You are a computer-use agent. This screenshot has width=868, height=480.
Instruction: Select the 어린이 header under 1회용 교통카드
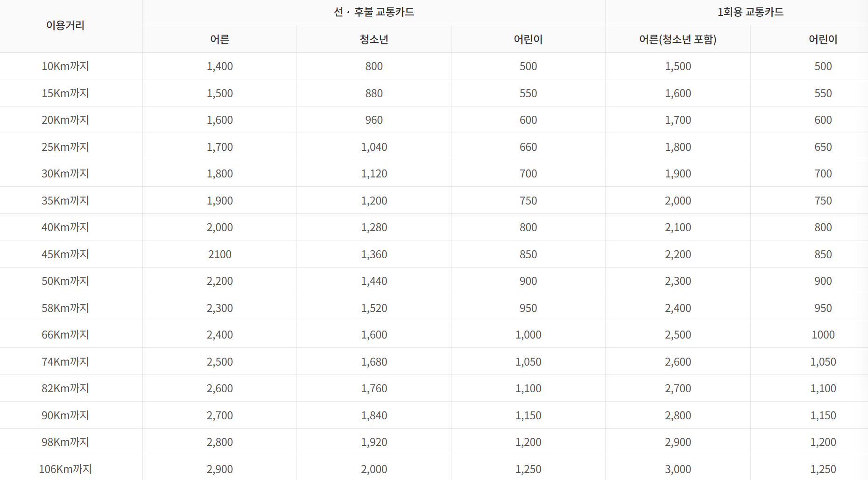[823, 39]
